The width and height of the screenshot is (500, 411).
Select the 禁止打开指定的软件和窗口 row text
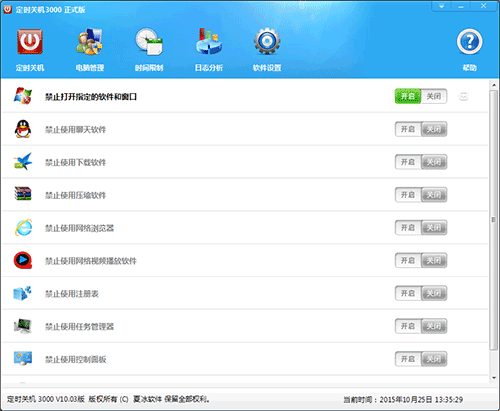click(x=91, y=97)
